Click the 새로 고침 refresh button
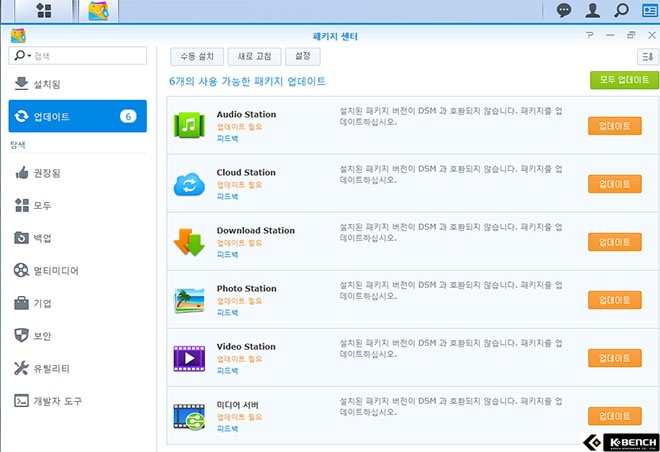 pos(254,56)
